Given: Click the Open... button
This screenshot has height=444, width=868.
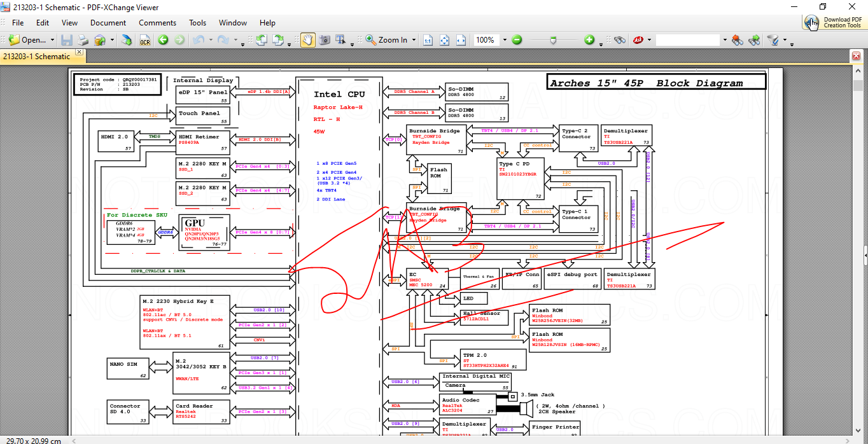Looking at the screenshot, I should pyautogui.click(x=28, y=40).
